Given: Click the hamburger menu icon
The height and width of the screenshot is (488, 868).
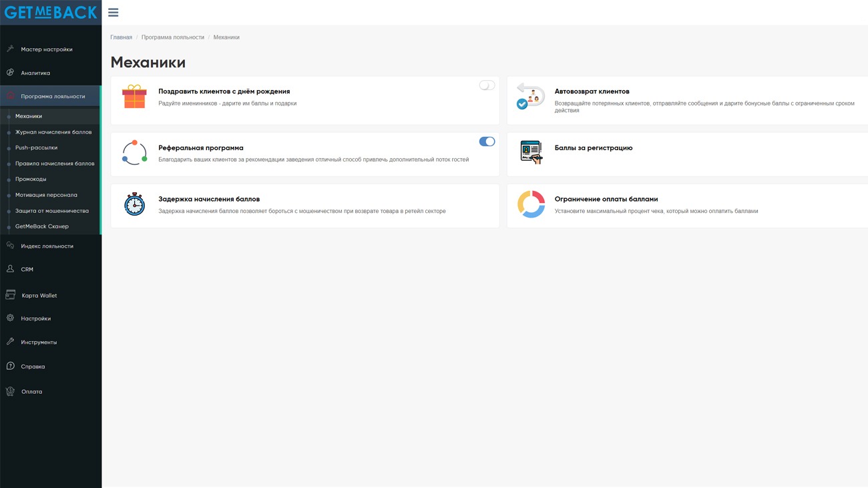Looking at the screenshot, I should point(113,13).
